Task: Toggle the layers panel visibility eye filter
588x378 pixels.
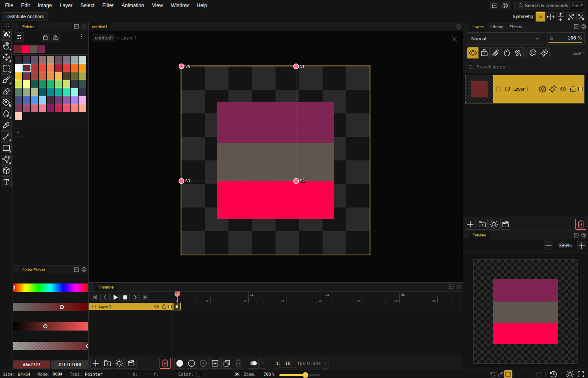Action: (x=473, y=53)
